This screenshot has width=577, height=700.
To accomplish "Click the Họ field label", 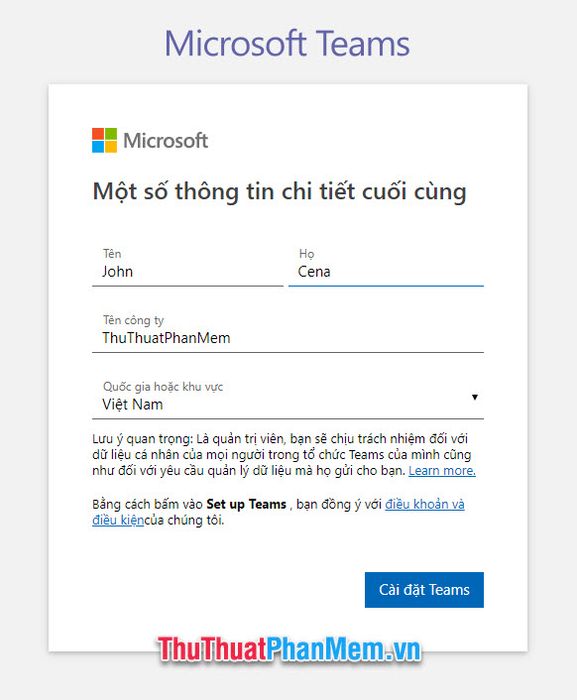I will (306, 254).
